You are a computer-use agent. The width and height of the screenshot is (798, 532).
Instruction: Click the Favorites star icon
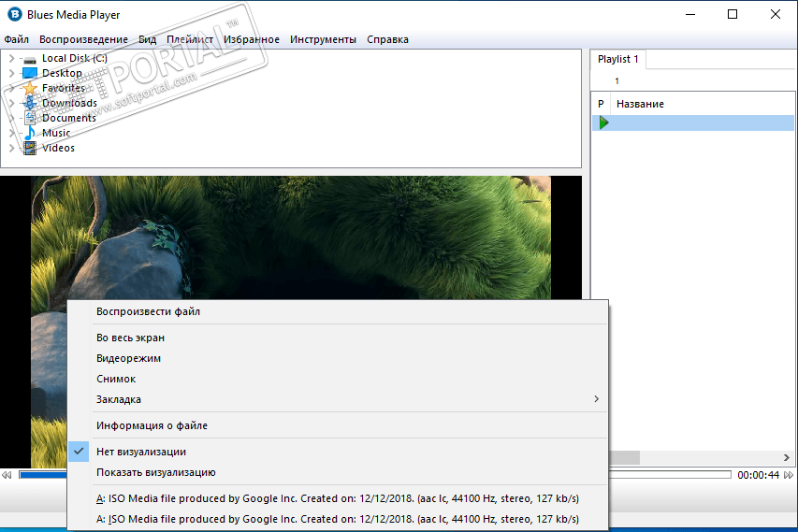30,88
